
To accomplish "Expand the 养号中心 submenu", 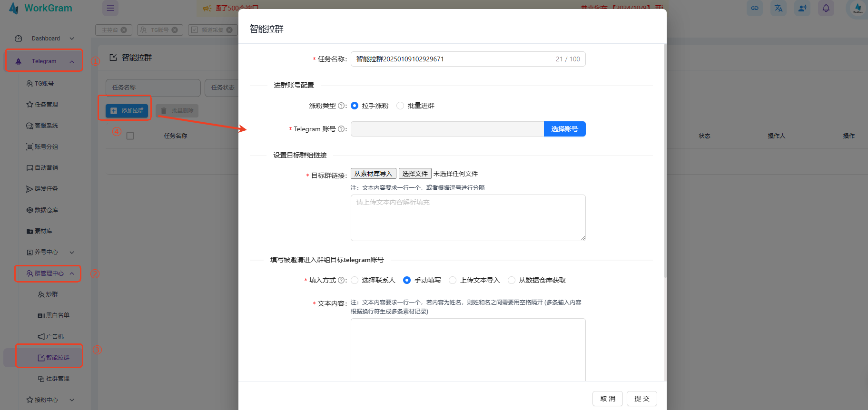I will 50,252.
